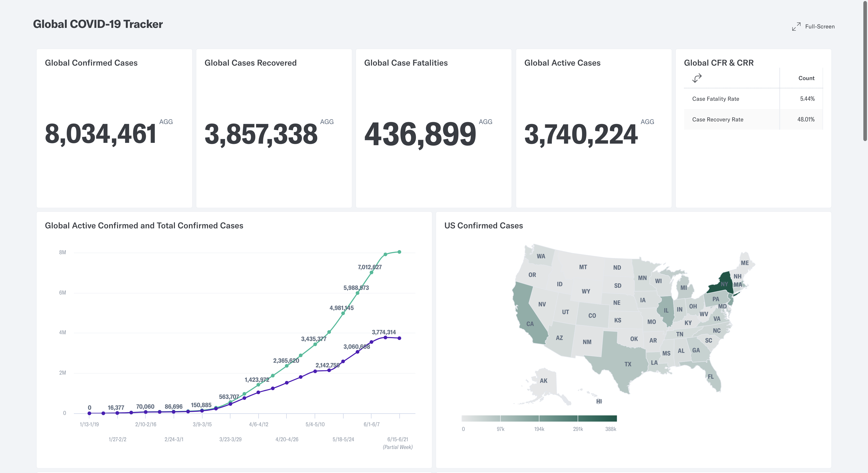
Task: Click the Global COVID-19 Tracker heading
Action: (98, 24)
